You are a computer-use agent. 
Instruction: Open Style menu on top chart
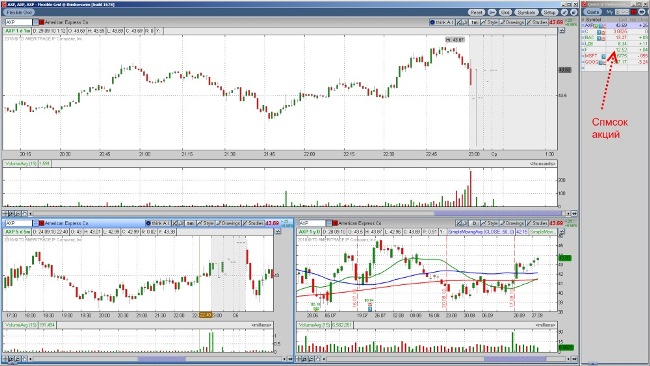(x=490, y=22)
